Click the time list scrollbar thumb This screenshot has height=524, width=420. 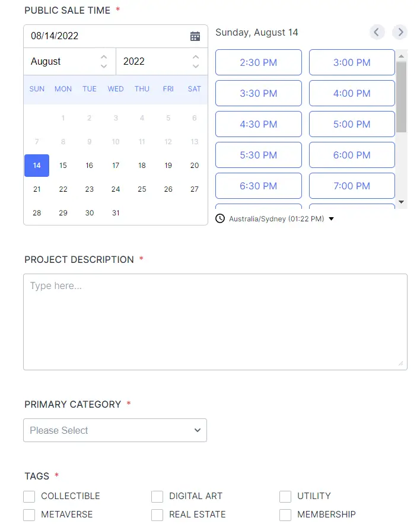(x=401, y=97)
